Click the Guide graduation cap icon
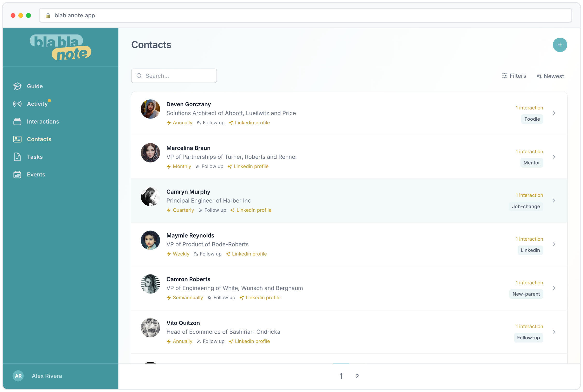583x392 pixels. click(17, 86)
